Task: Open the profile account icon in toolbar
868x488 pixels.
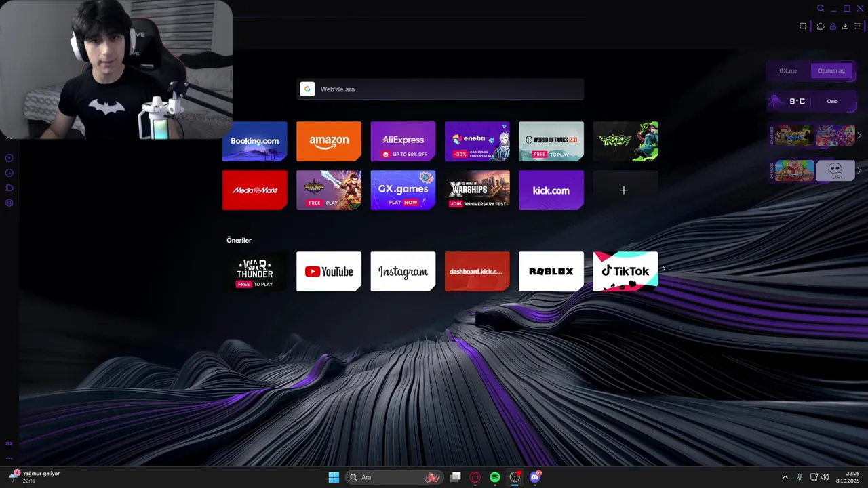Action: click(833, 26)
